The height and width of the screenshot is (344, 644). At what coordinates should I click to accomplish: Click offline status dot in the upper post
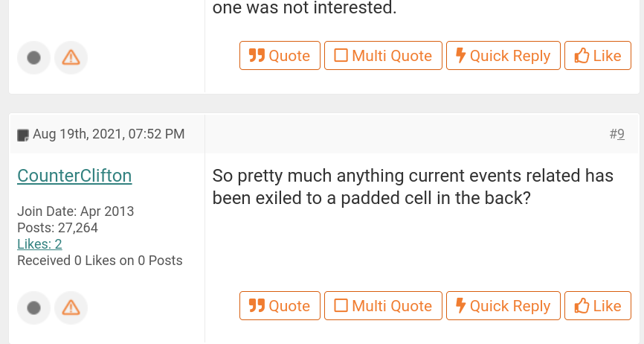click(x=33, y=57)
